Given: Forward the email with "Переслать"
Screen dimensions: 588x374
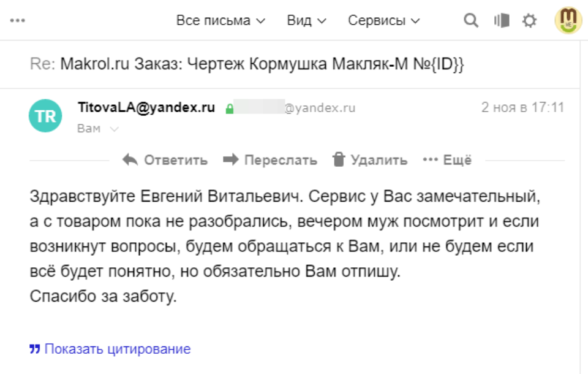Looking at the screenshot, I should (270, 161).
